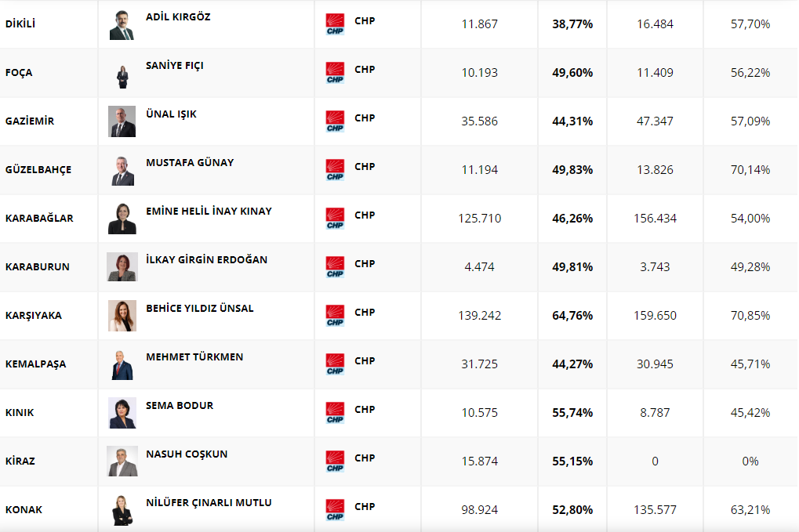The image size is (799, 532).
Task: Click the CHP logo in the Karabağlar row
Action: 335,219
